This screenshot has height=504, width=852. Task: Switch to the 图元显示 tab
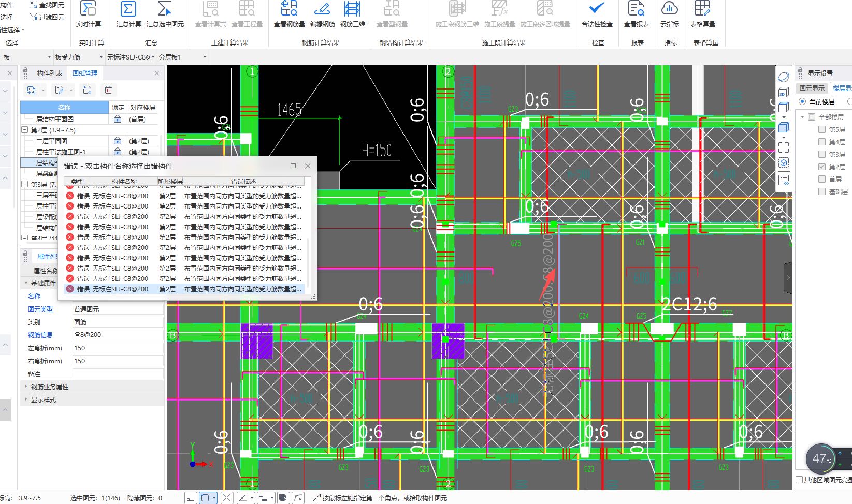coord(812,88)
